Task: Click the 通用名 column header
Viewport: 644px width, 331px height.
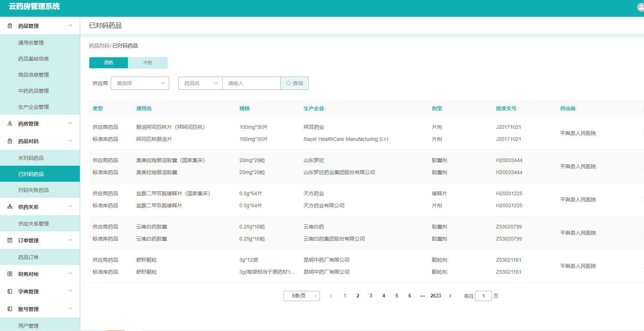Action: pyautogui.click(x=144, y=108)
